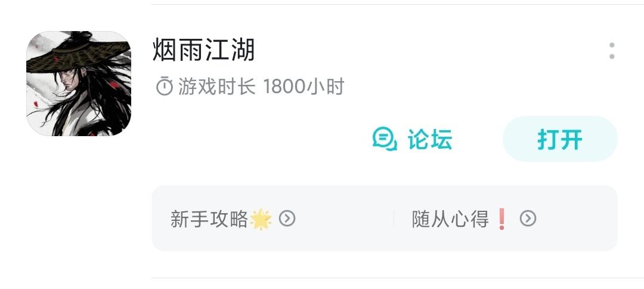Click the stopwatch icon beside 游戏时长
This screenshot has height=289, width=644.
coord(165,87)
